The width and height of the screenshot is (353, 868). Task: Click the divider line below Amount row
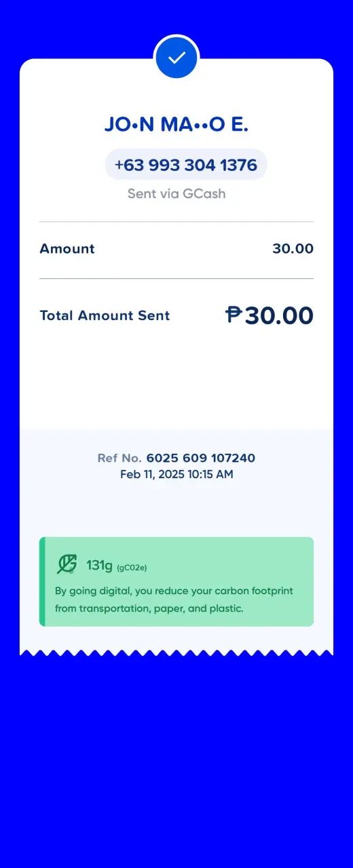pos(176,279)
